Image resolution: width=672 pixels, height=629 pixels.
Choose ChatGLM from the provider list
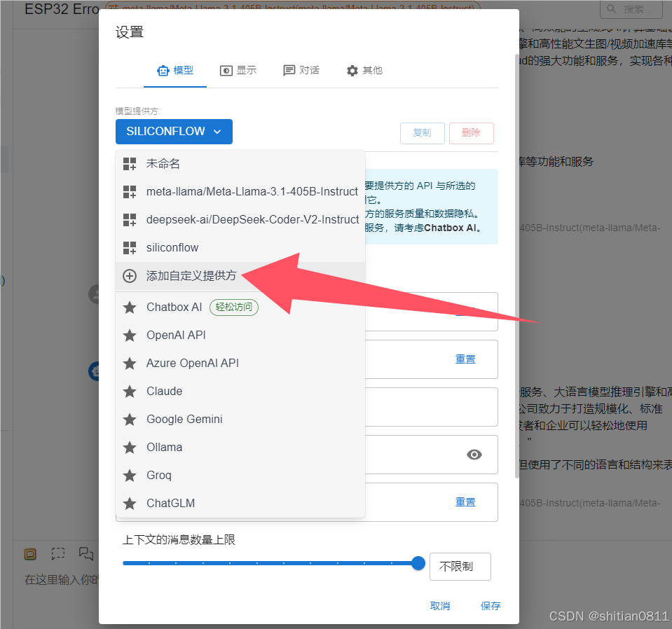[x=240, y=504]
